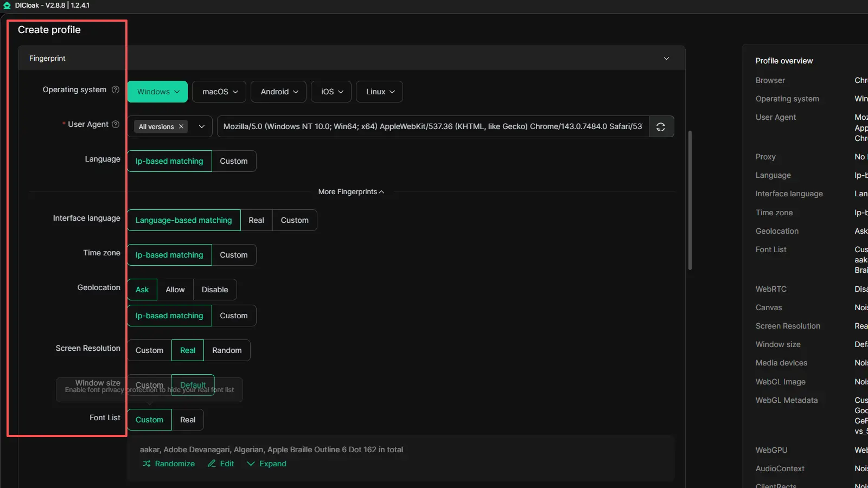This screenshot has height=488, width=868.
Task: Collapse More Fingerprints section
Action: (351, 192)
